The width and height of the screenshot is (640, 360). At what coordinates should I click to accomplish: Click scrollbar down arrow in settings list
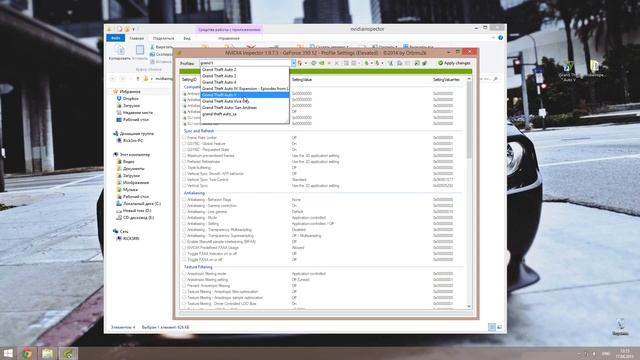coord(469,307)
